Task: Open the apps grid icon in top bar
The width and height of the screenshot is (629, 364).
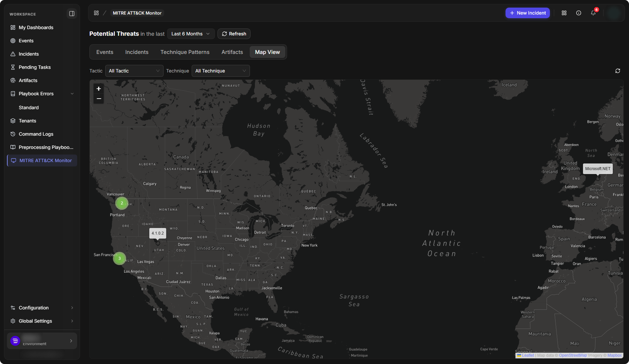Action: coord(564,13)
